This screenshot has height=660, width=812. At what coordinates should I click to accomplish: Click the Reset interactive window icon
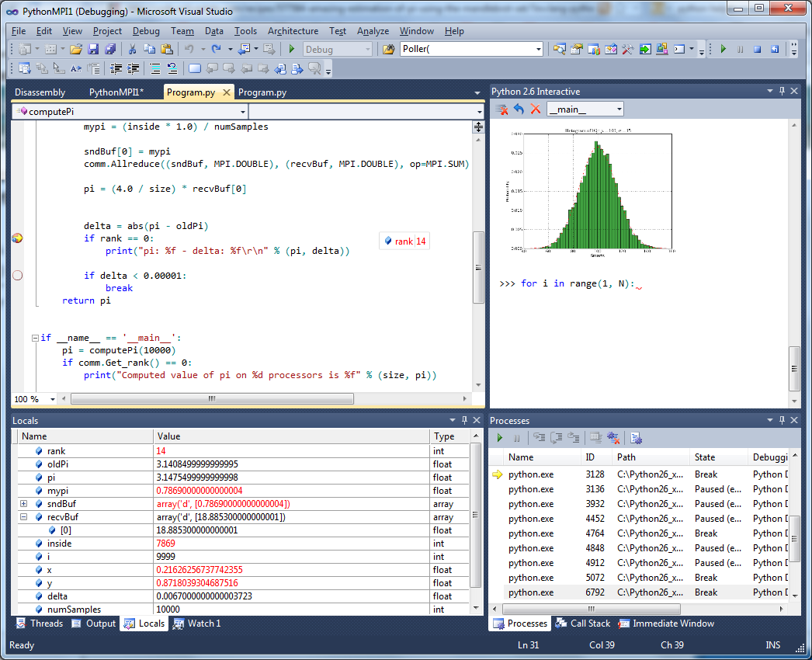pyautogui.click(x=519, y=109)
